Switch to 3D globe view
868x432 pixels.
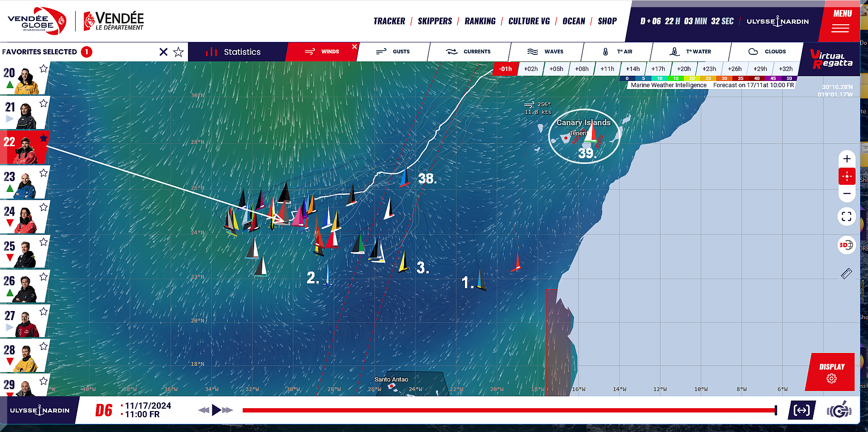pyautogui.click(x=846, y=245)
